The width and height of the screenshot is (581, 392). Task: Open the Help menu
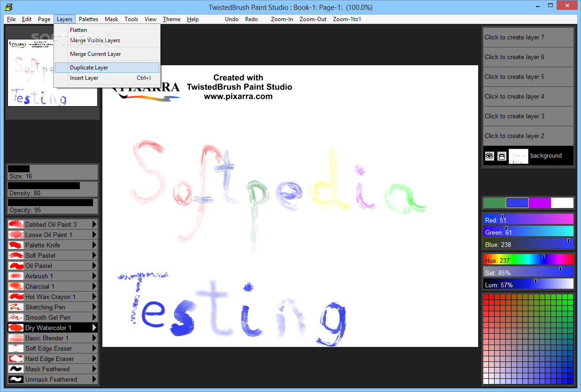coord(193,19)
